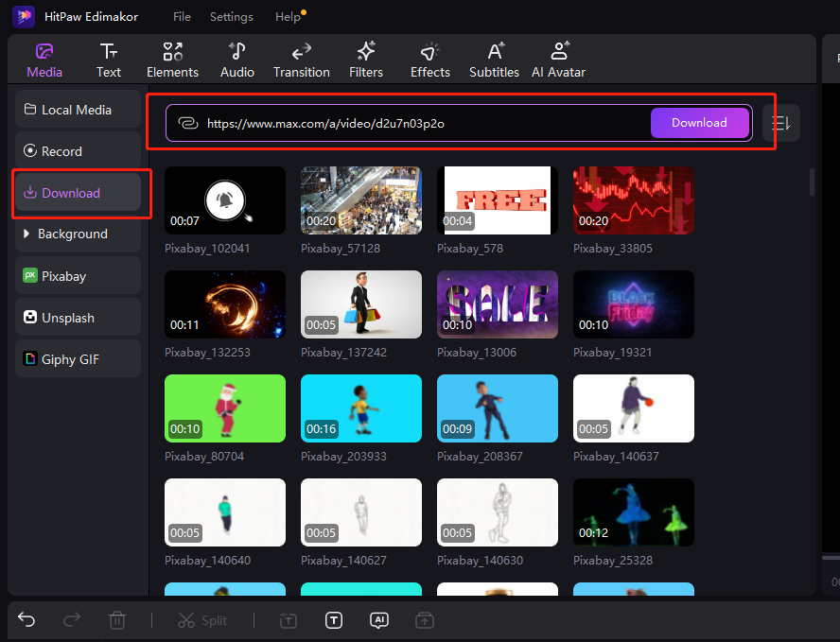Select Local Media in the sidebar
This screenshot has width=840, height=642.
[78, 110]
